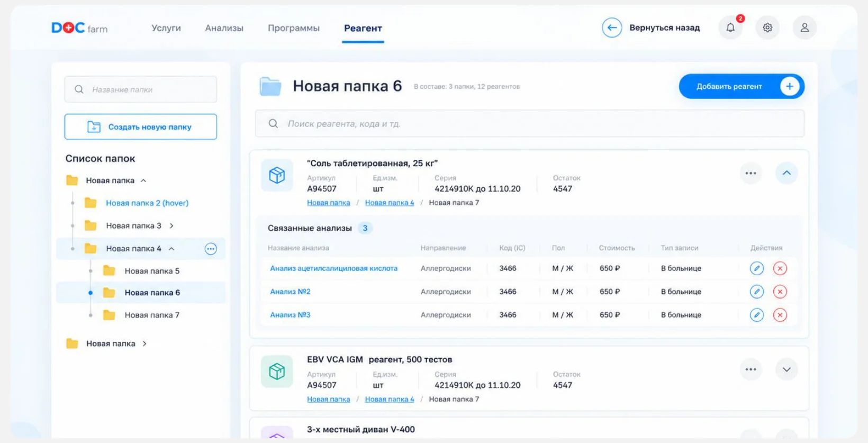This screenshot has width=868, height=443.
Task: Open the Программы tab
Action: (294, 28)
